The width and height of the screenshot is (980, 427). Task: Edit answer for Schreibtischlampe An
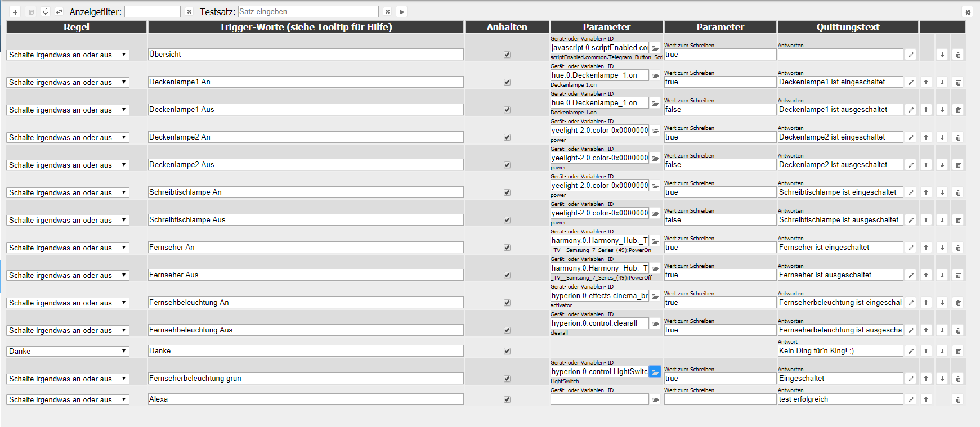point(911,192)
